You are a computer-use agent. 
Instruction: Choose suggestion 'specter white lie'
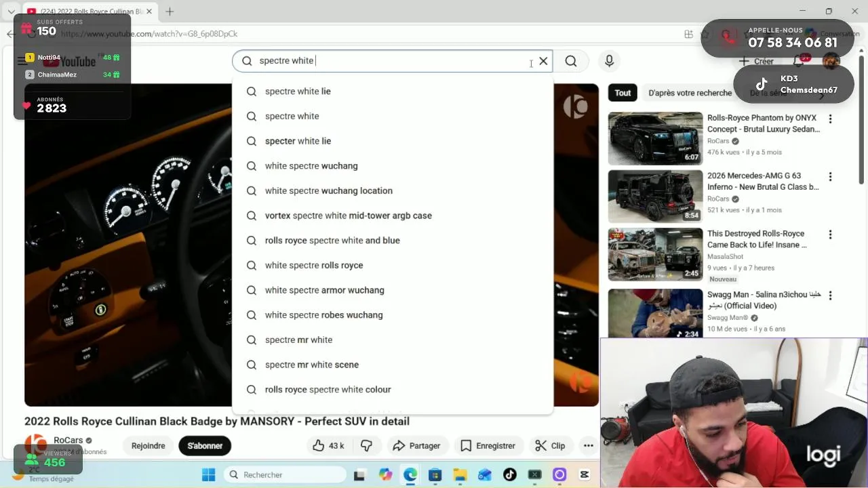[x=393, y=141]
